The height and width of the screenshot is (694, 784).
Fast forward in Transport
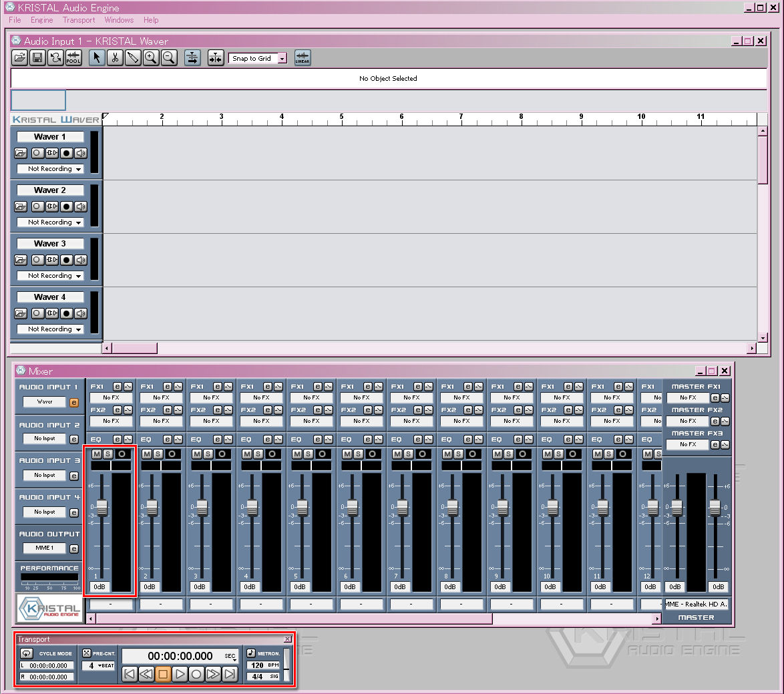point(213,674)
